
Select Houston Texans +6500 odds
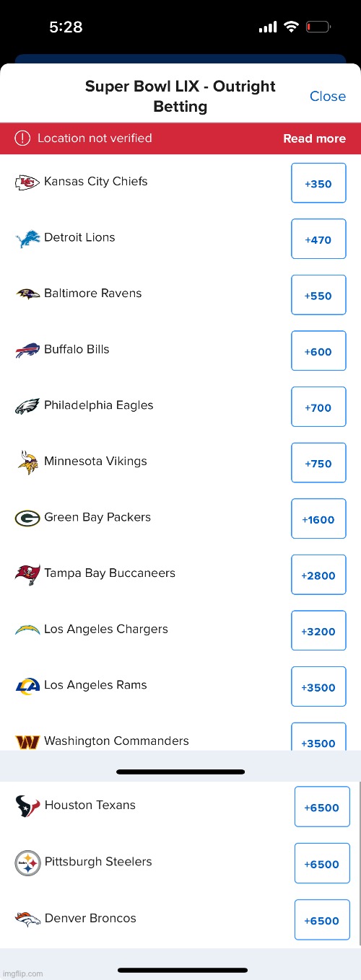322,807
